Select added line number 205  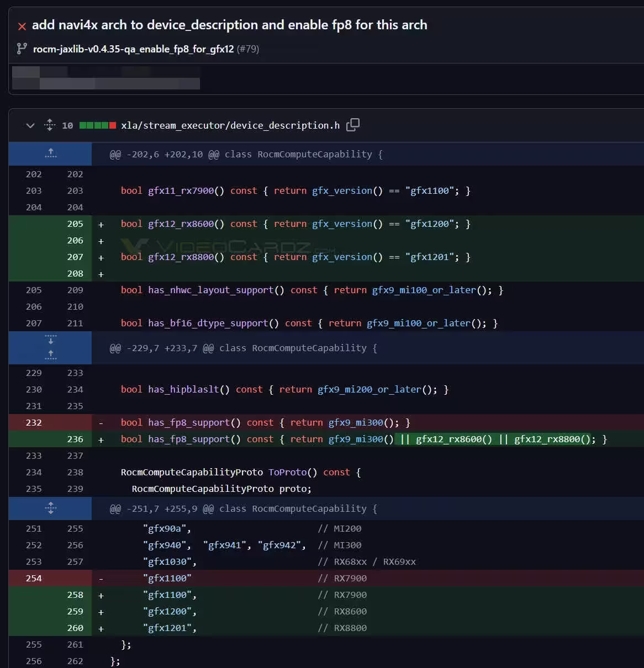75,224
